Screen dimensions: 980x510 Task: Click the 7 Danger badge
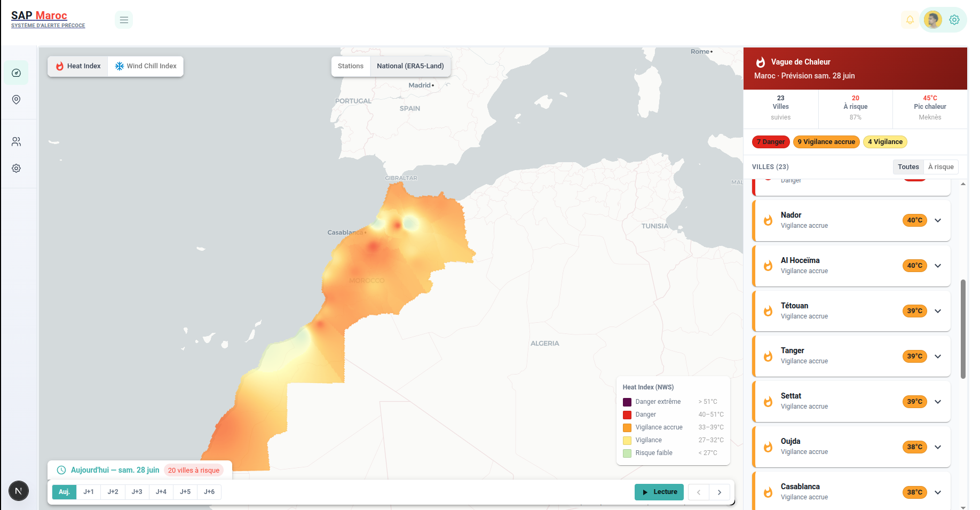(771, 142)
